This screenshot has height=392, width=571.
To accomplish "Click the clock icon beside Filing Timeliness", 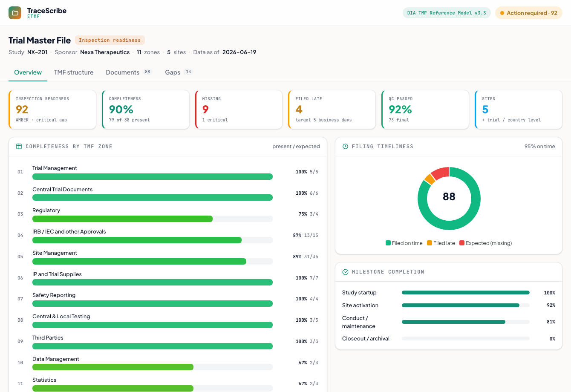I will click(345, 147).
